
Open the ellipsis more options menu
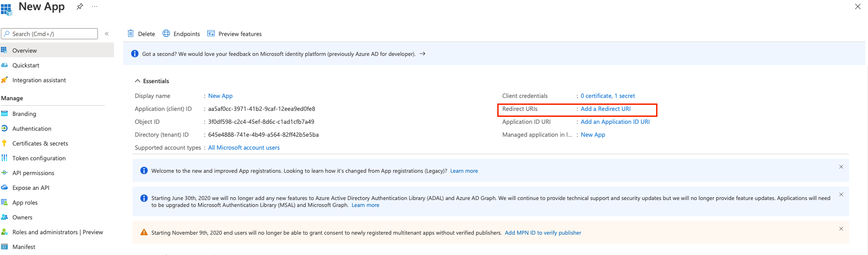[x=95, y=6]
